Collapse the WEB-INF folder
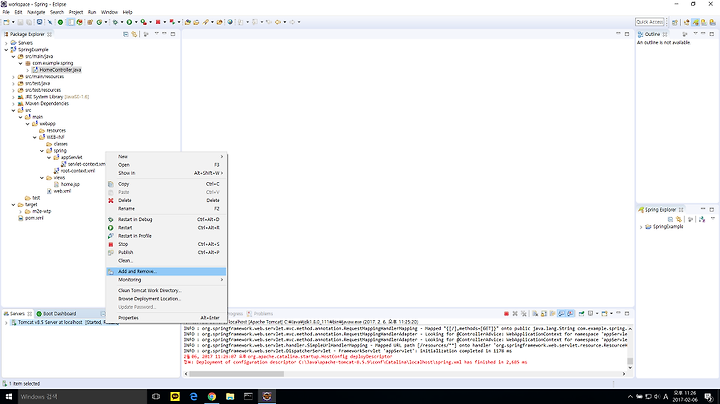The height and width of the screenshot is (404, 720). tap(35, 137)
